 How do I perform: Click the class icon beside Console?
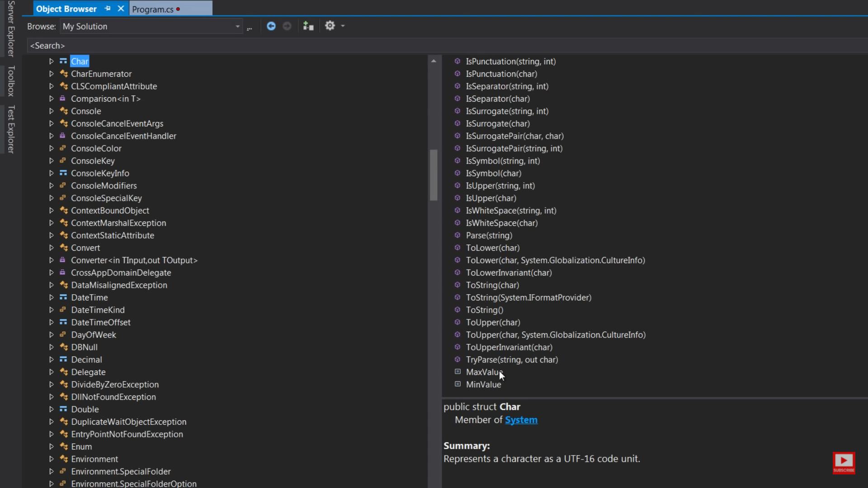tap(63, 111)
